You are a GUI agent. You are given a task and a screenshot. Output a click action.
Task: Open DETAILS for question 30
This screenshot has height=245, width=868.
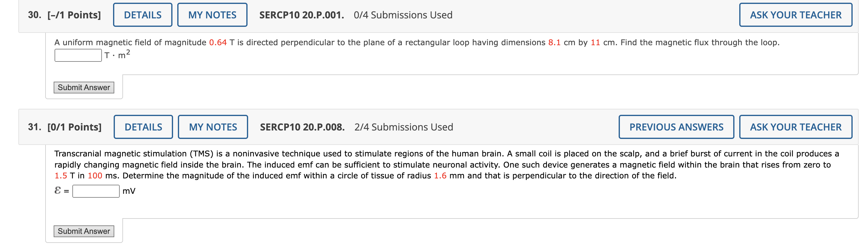click(x=142, y=15)
